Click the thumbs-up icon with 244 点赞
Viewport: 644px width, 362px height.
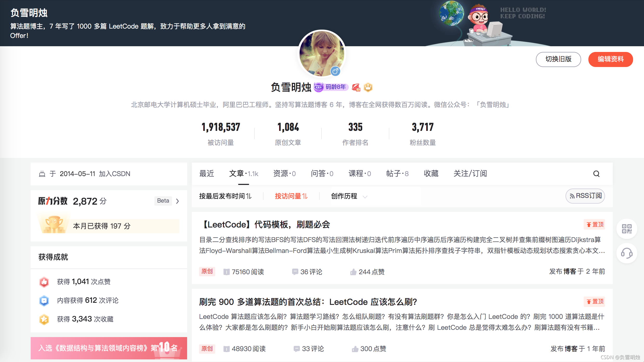coord(353,272)
